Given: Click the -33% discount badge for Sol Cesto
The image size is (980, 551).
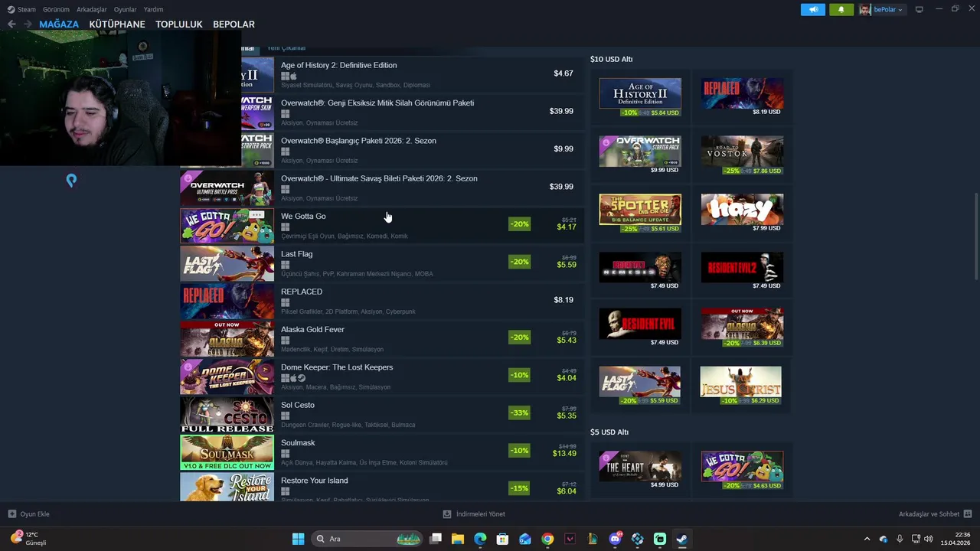Looking at the screenshot, I should tap(519, 412).
